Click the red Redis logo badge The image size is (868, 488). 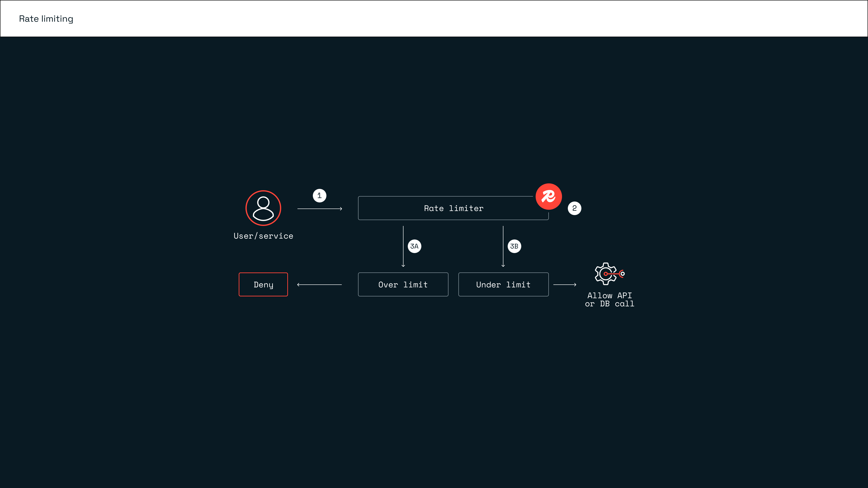click(x=549, y=196)
